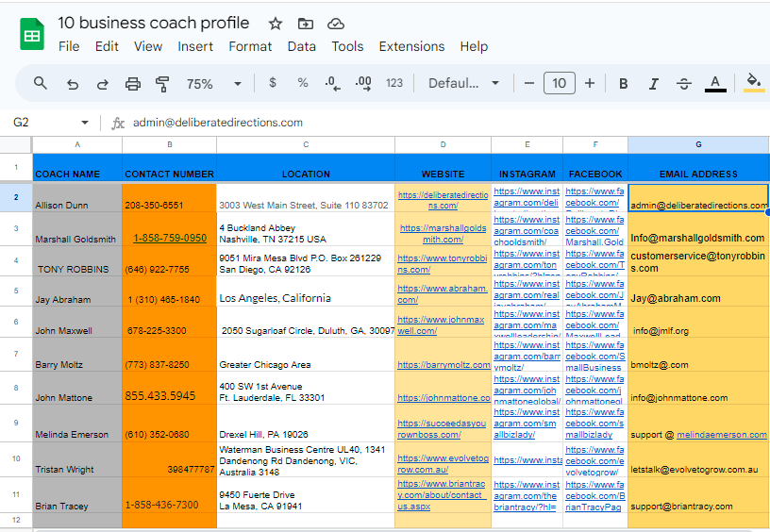Click the formula bar content
Viewport: 770px width, 532px height.
coord(218,123)
